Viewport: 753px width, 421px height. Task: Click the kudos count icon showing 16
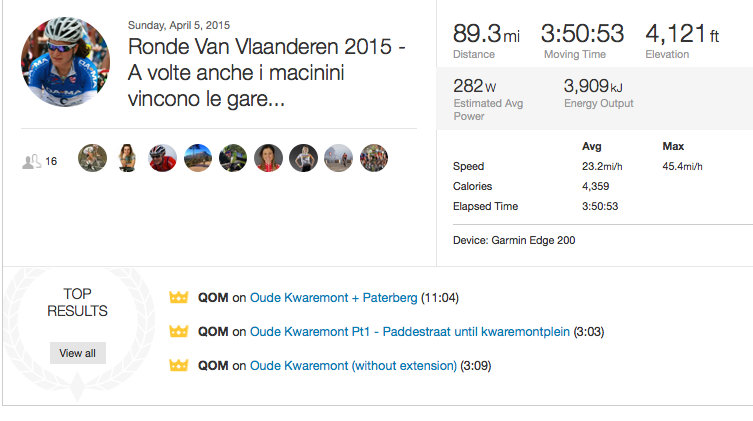[x=32, y=160]
